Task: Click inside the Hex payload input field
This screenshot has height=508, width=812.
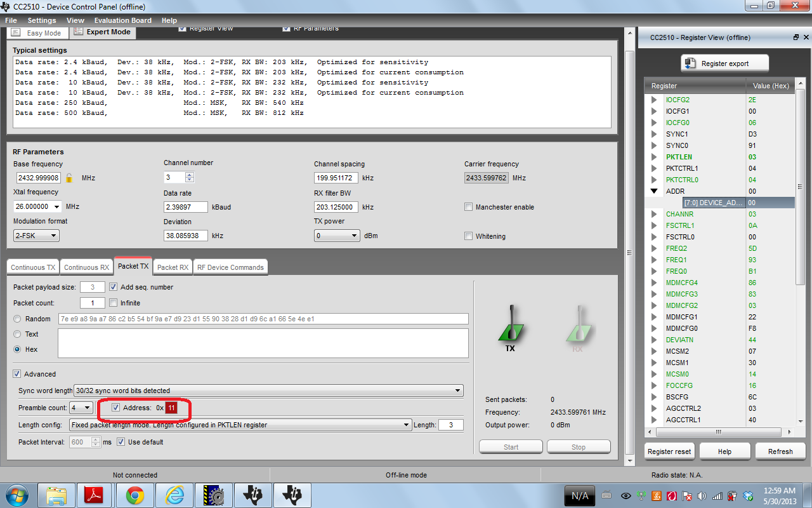Action: point(263,343)
